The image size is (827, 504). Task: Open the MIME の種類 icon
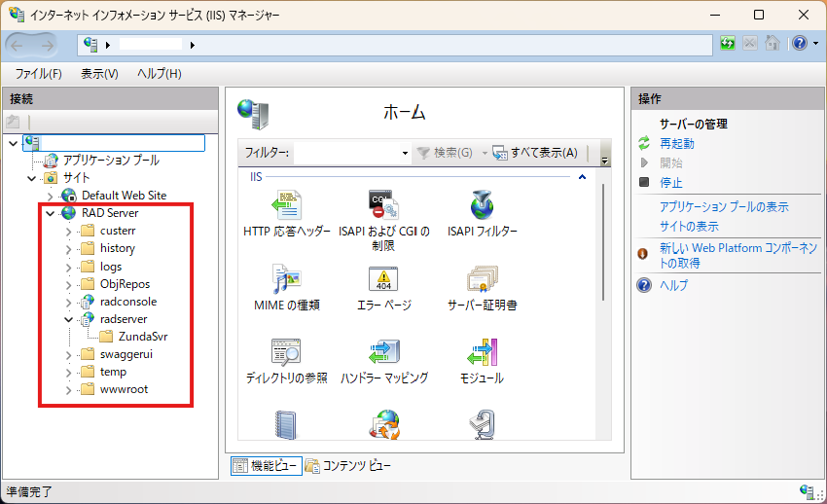click(x=287, y=279)
